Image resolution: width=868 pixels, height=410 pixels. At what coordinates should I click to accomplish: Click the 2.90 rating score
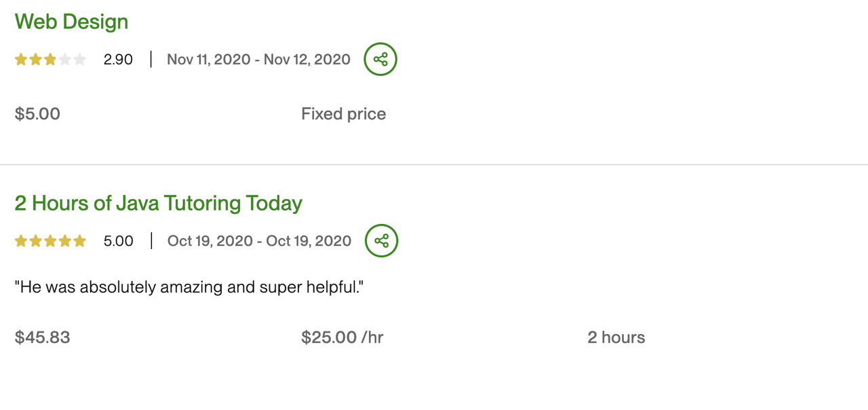click(118, 60)
